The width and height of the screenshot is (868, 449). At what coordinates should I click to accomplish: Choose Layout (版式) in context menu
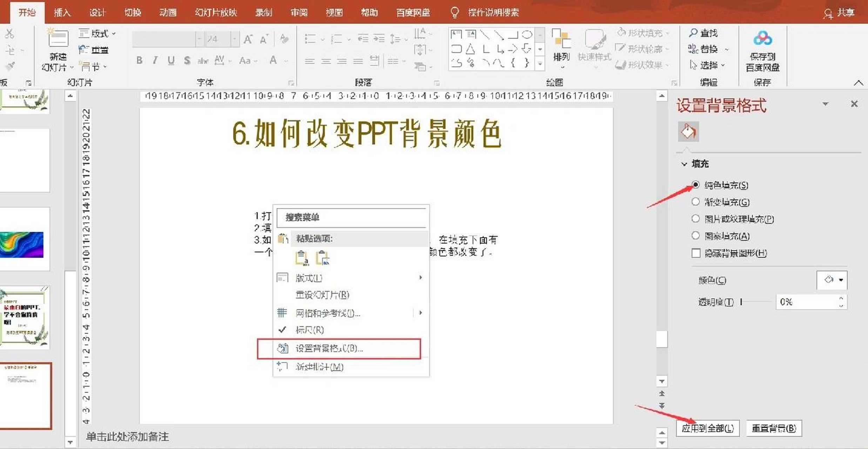tap(351, 278)
